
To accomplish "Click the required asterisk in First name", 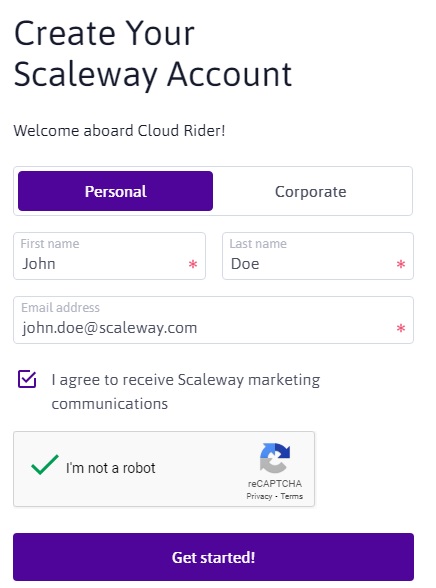I will [193, 264].
